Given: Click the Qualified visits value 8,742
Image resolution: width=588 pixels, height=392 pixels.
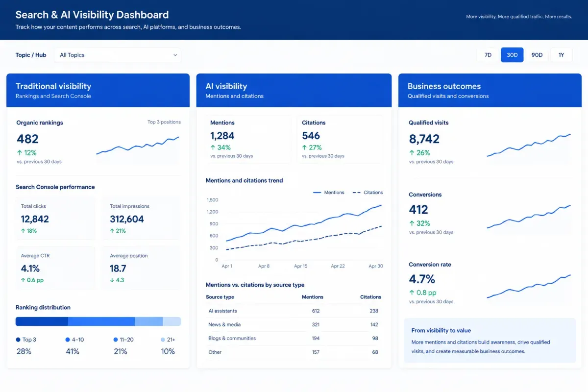Looking at the screenshot, I should pos(424,139).
